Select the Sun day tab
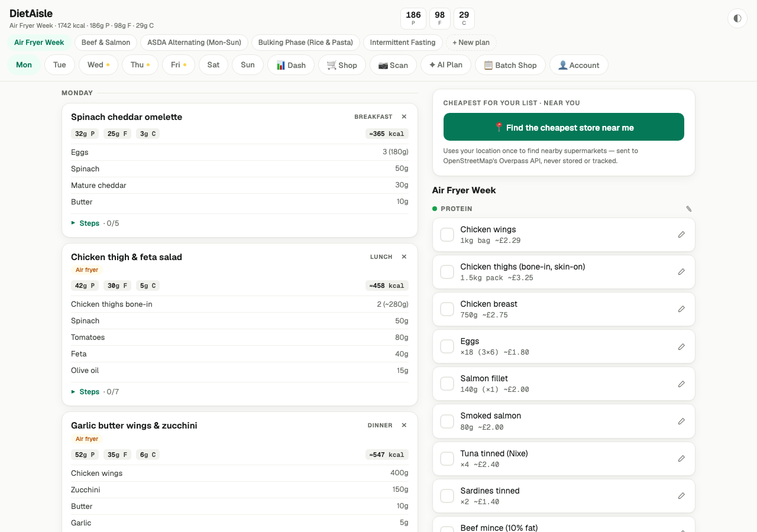Image resolution: width=757 pixels, height=532 pixels. [x=248, y=65]
